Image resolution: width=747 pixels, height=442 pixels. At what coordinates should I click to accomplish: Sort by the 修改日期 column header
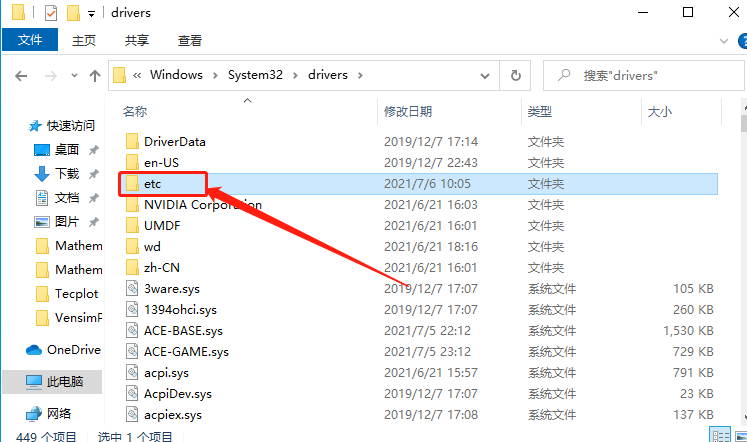click(408, 111)
